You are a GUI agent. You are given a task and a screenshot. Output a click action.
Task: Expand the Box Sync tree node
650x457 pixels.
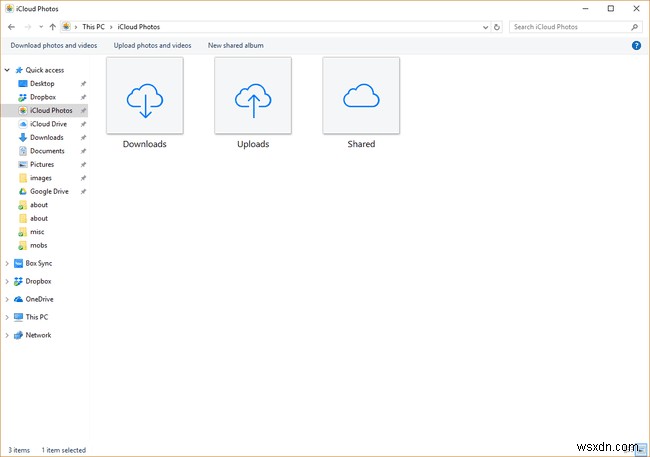[7, 263]
